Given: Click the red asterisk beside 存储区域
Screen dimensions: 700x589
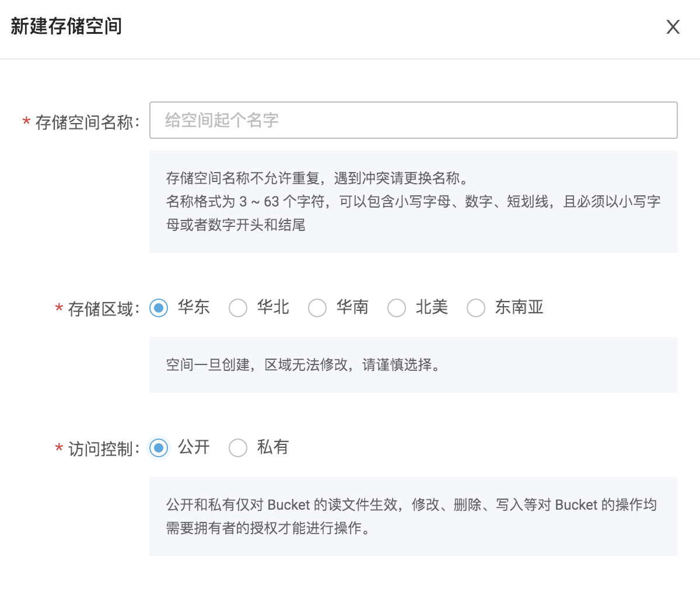Looking at the screenshot, I should [x=59, y=309].
